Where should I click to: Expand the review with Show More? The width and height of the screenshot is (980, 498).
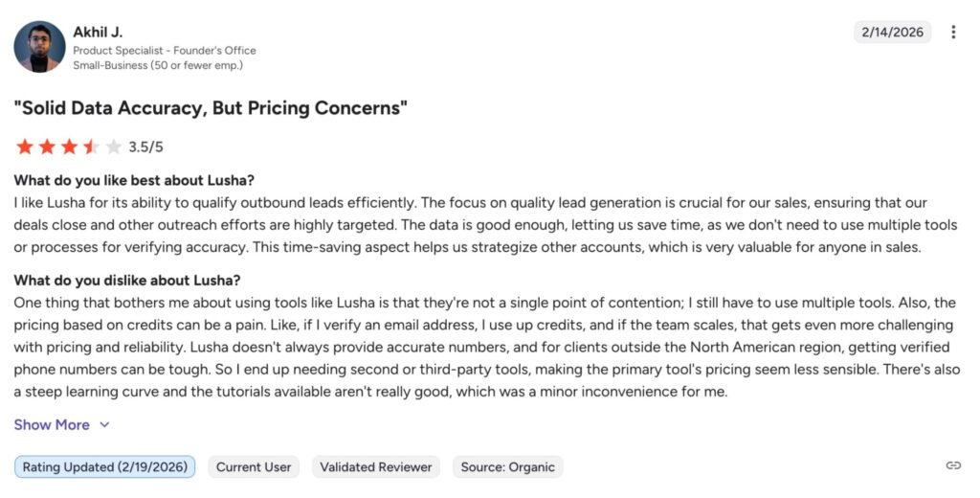tap(52, 424)
